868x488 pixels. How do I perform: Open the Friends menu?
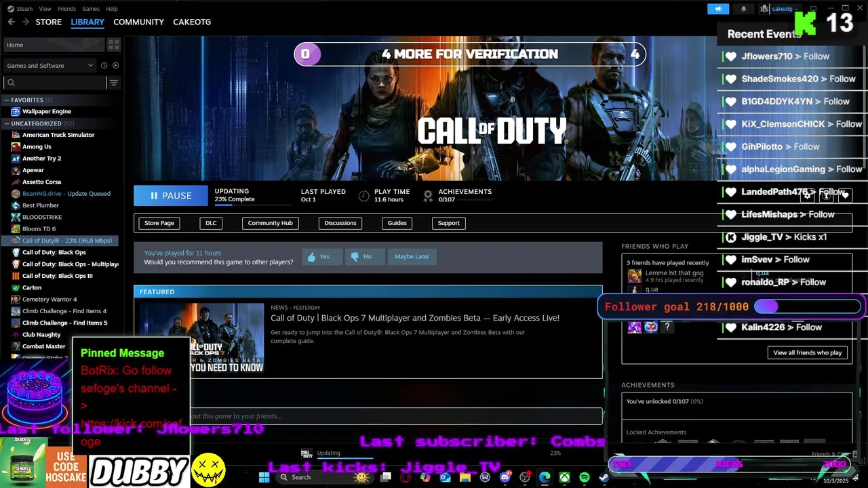tap(66, 9)
